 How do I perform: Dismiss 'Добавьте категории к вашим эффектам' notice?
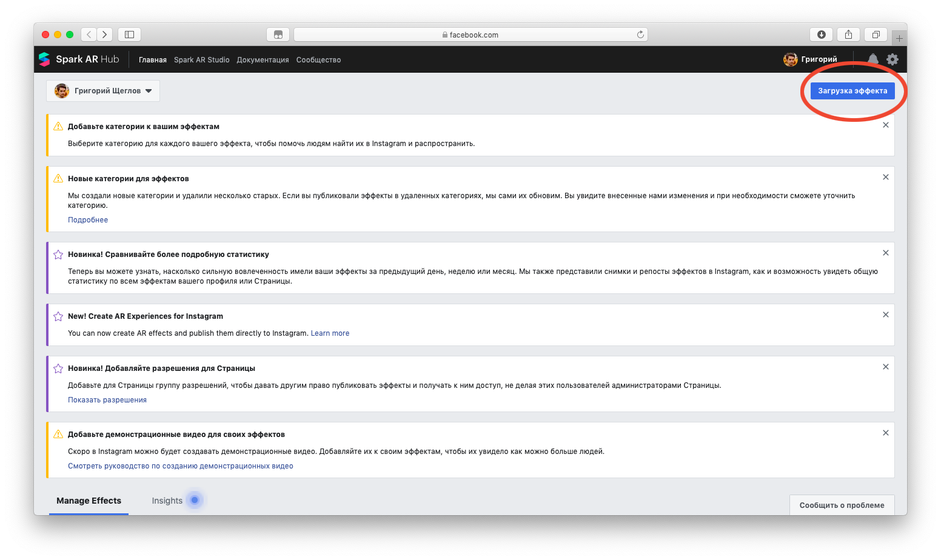coord(886,125)
